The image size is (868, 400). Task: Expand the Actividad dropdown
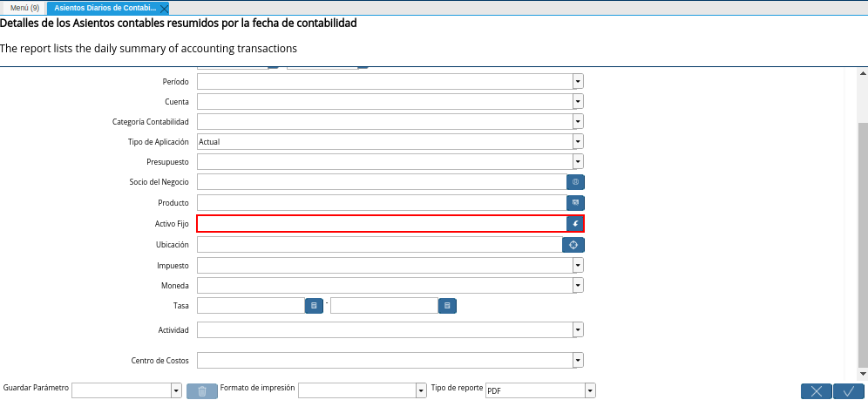coord(579,329)
